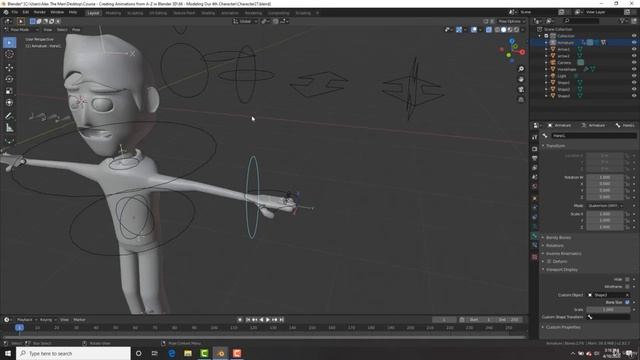Toggle the Bone Size checkbox
Viewport: 640px width, 360px height.
627,302
